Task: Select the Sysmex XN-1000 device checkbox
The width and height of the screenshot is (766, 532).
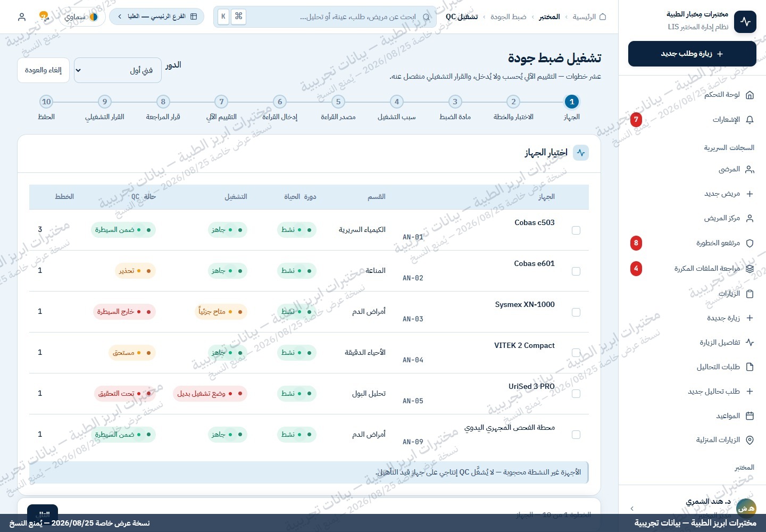Action: [576, 312]
